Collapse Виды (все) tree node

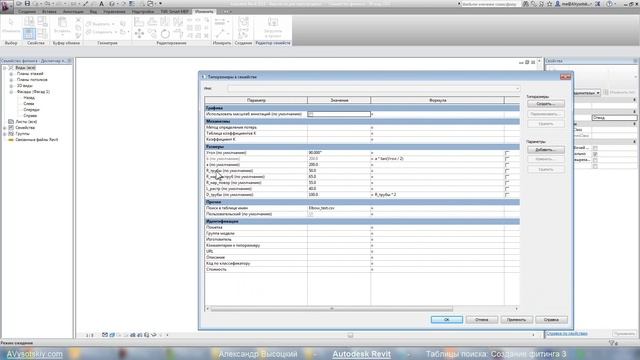point(5,68)
